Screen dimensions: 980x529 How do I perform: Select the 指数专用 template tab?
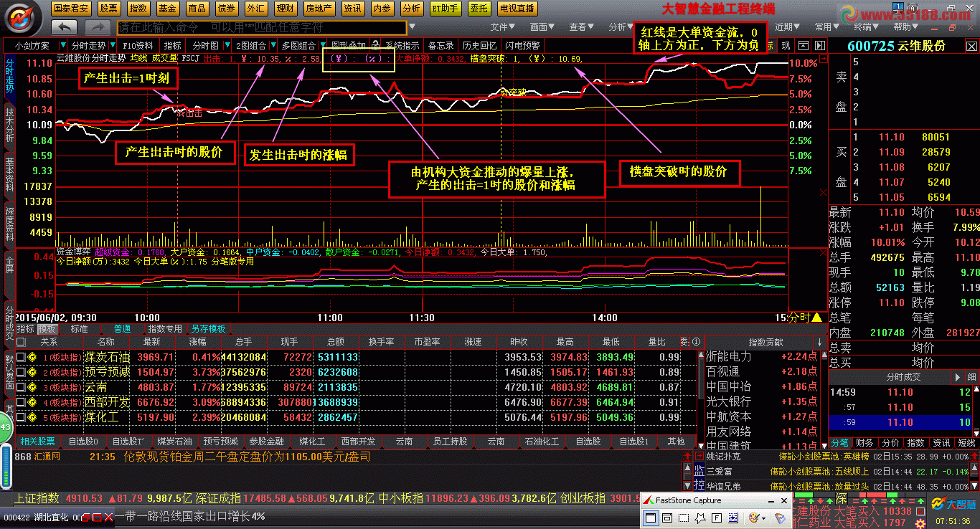pyautogui.click(x=165, y=329)
